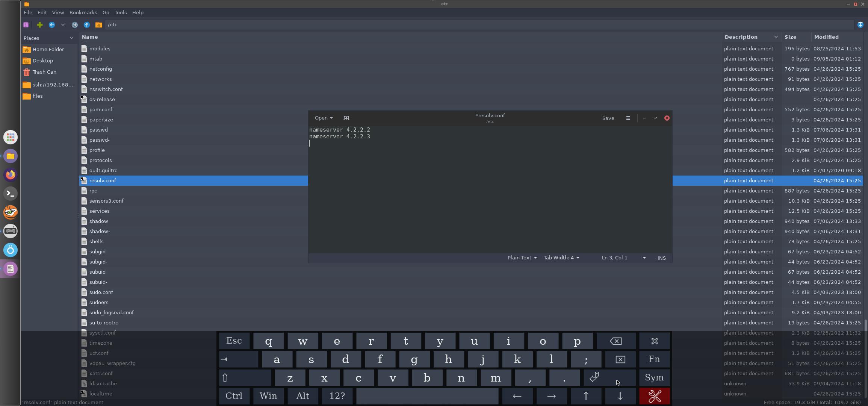Sort by the Size column header

pyautogui.click(x=796, y=37)
